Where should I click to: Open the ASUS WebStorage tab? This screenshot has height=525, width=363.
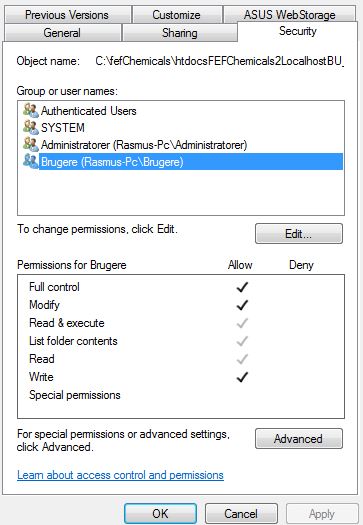click(x=290, y=15)
